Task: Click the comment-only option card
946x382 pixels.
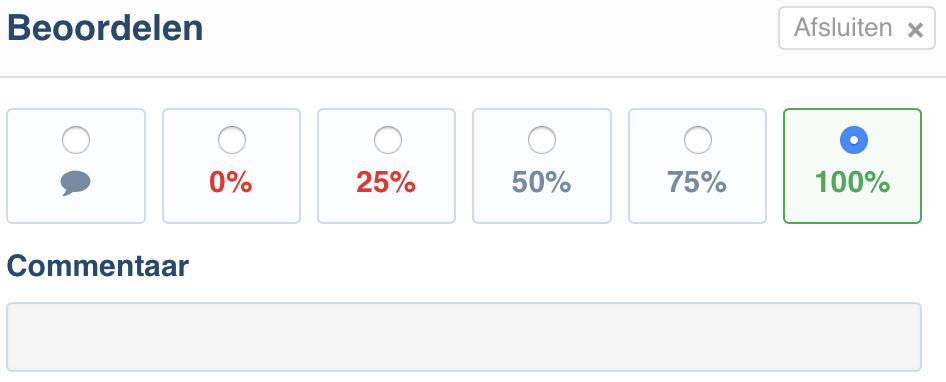Action: coord(76,166)
